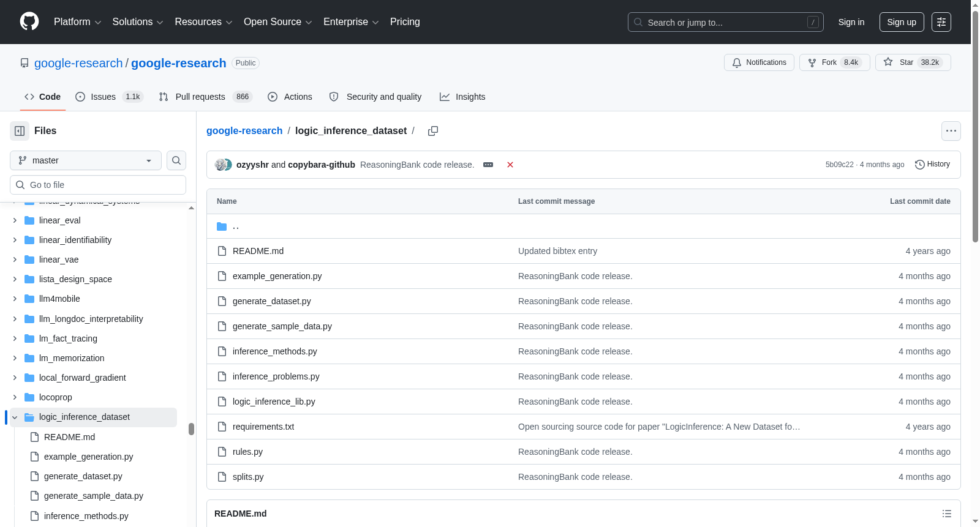Viewport: 980px width, 527px height.
Task: Open the Pricing page link
Action: pyautogui.click(x=405, y=22)
